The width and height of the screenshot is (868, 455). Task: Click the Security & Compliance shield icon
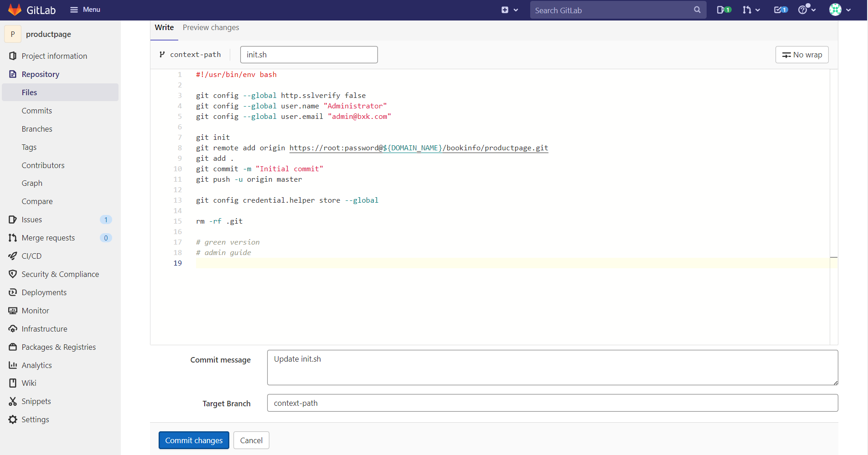(x=13, y=274)
